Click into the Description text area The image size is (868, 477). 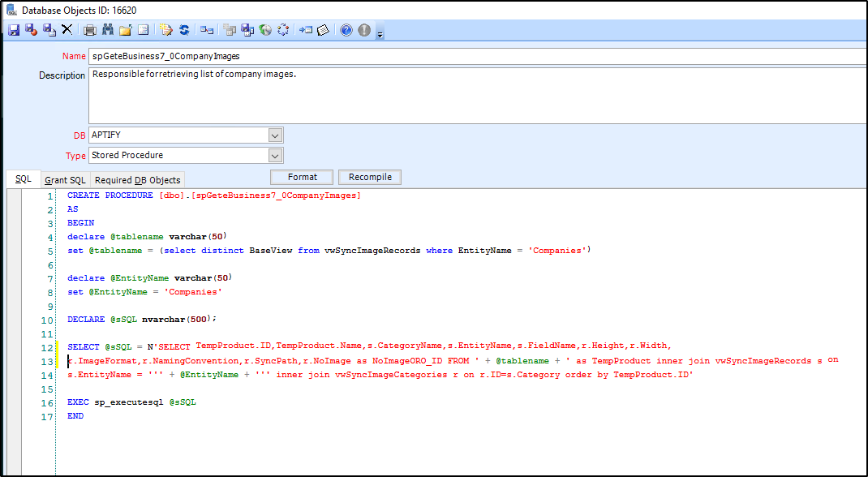479,96
